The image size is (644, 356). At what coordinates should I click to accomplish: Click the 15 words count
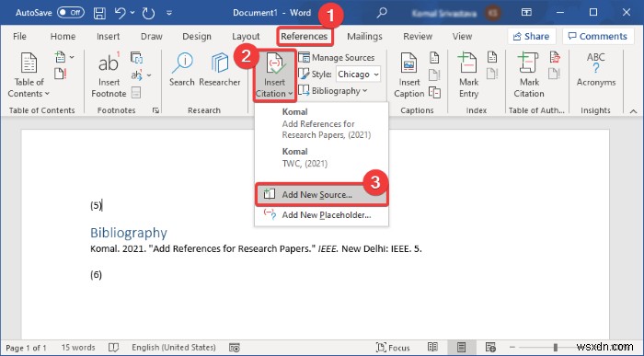click(78, 348)
